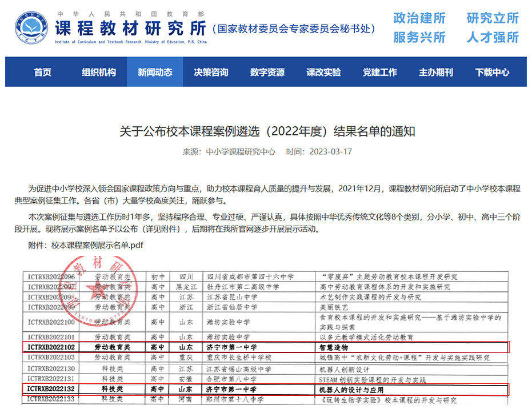The height and width of the screenshot is (413, 532).
Task: Click the course title 美丽铁艺
Action: (x=334, y=307)
